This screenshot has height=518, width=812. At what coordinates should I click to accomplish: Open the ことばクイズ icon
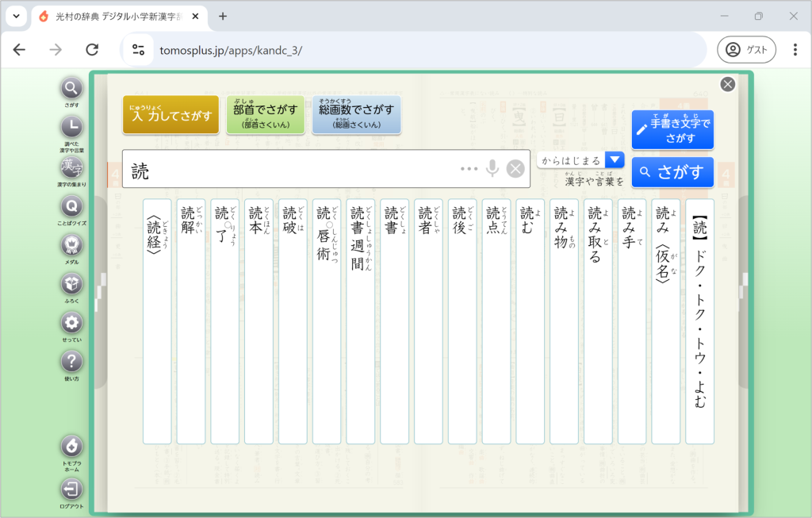(x=71, y=206)
